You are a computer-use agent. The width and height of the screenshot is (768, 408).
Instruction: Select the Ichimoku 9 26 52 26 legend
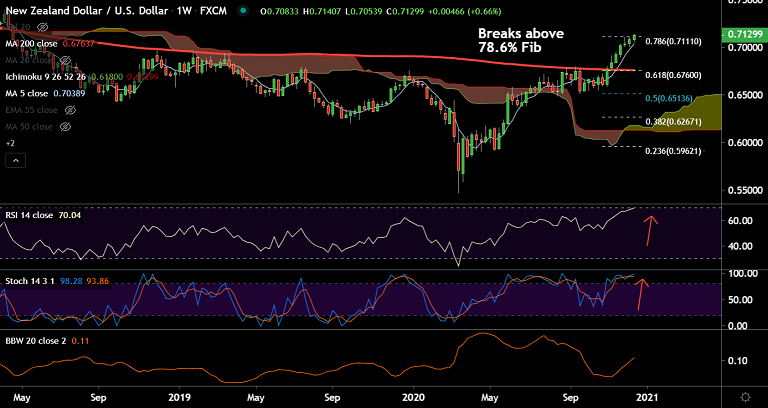[46, 77]
